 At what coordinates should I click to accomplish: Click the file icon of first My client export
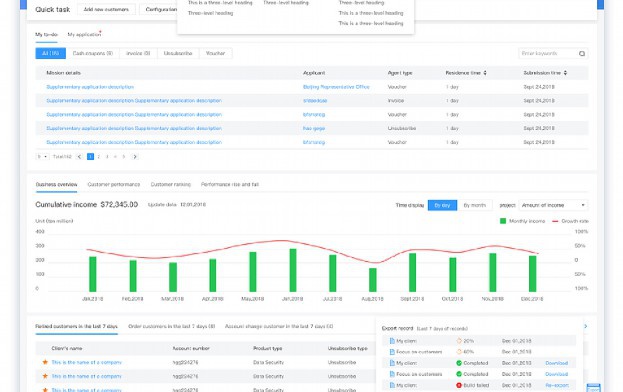392,341
